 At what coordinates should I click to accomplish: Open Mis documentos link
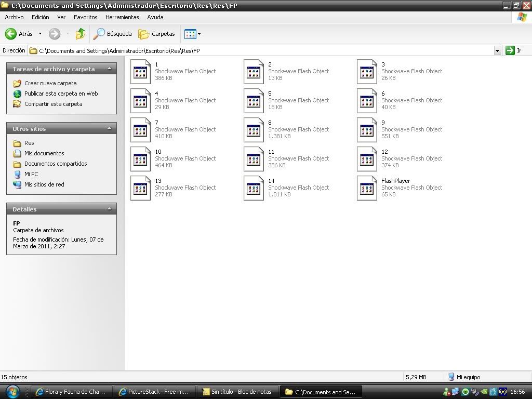pyautogui.click(x=44, y=153)
